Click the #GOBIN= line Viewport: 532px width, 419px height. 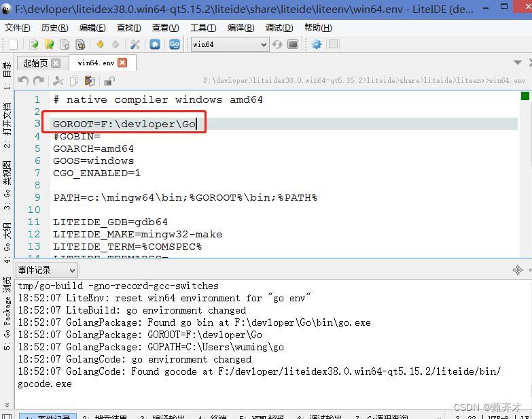pyautogui.click(x=77, y=137)
